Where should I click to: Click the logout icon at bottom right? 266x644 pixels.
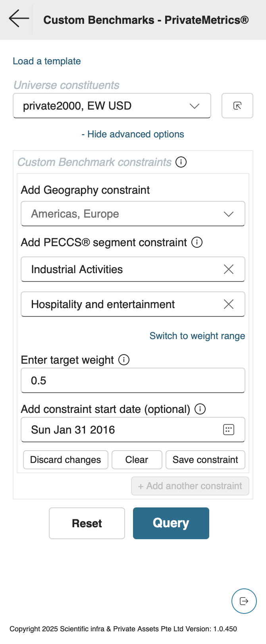[x=244, y=601]
